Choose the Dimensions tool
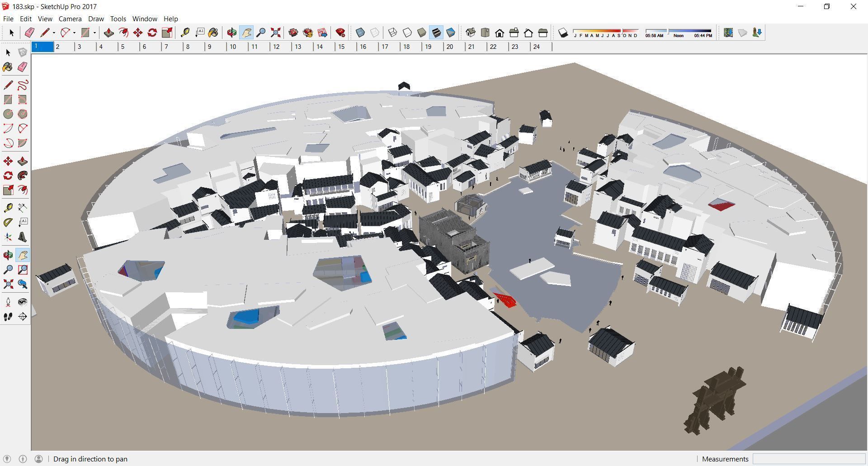Image resolution: width=868 pixels, height=466 pixels. (x=23, y=208)
